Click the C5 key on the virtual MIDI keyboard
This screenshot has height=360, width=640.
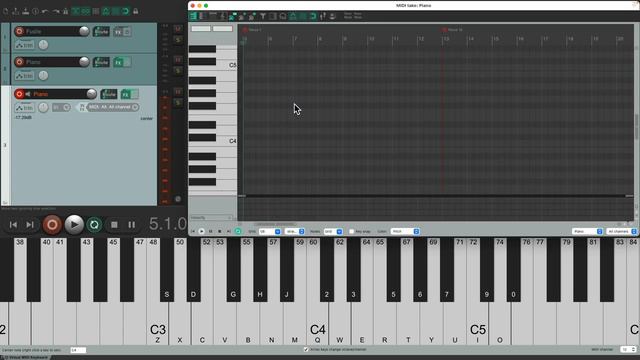click(478, 324)
